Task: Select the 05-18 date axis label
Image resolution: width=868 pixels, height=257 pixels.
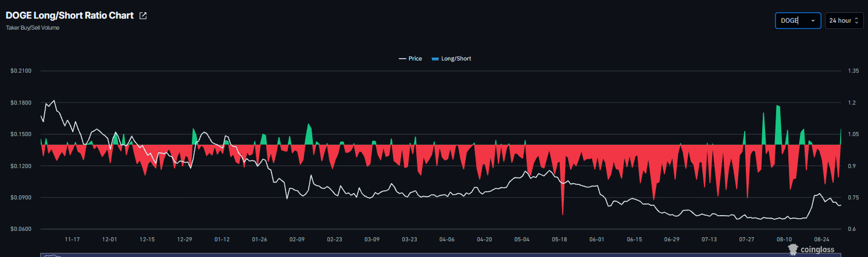Action: click(x=559, y=239)
